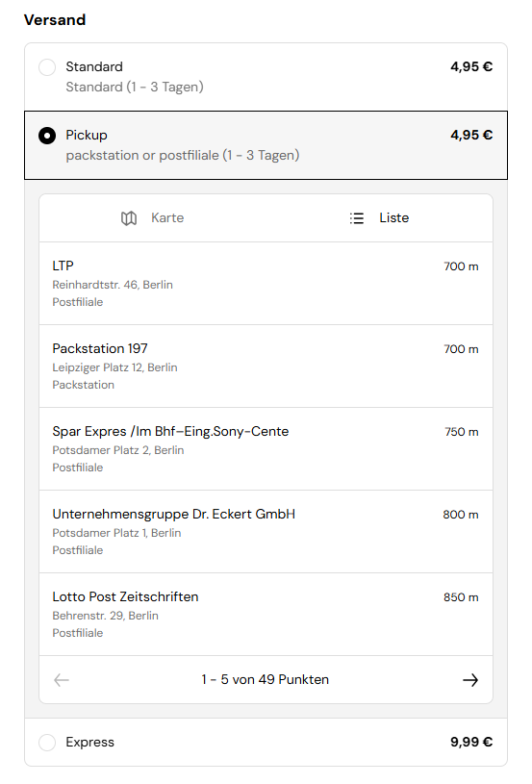
Task: Pick Packstation 197 at Leipziger Platz
Action: (266, 366)
